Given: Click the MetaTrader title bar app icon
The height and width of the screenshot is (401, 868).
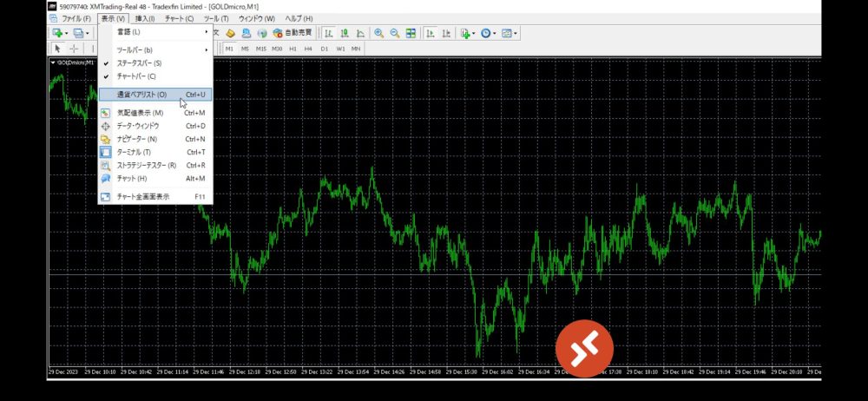Looking at the screenshot, I should [53, 7].
